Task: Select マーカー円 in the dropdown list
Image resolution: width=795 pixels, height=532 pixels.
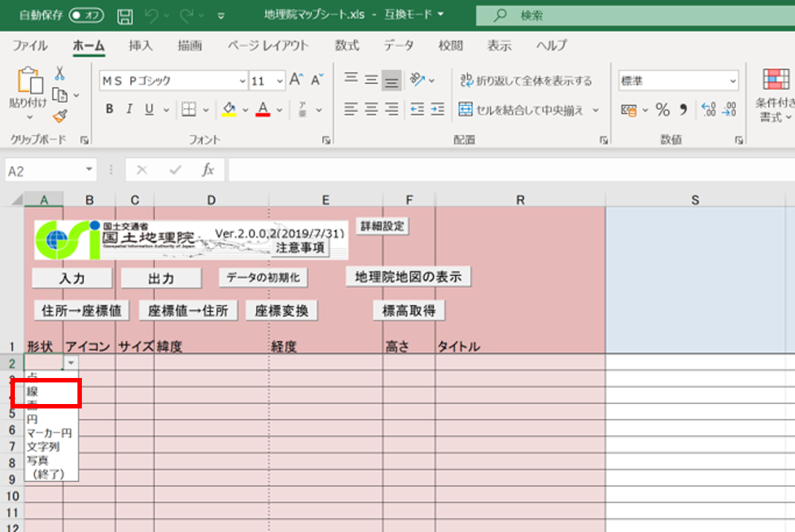Action: [51, 433]
